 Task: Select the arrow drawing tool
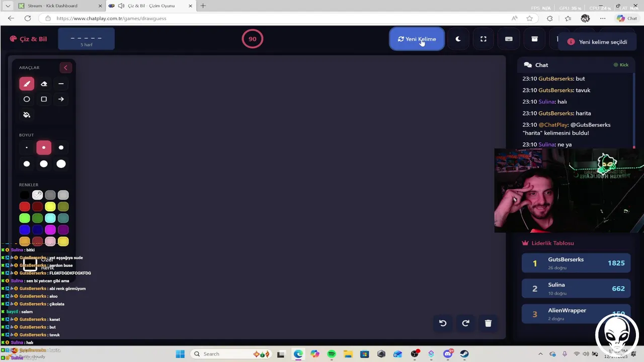click(x=61, y=99)
